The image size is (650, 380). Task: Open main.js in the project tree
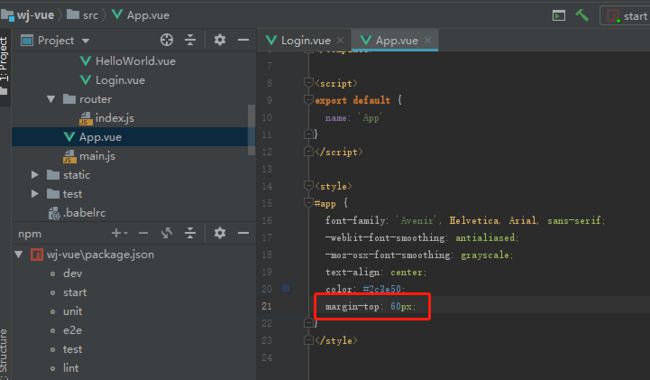click(x=89, y=156)
